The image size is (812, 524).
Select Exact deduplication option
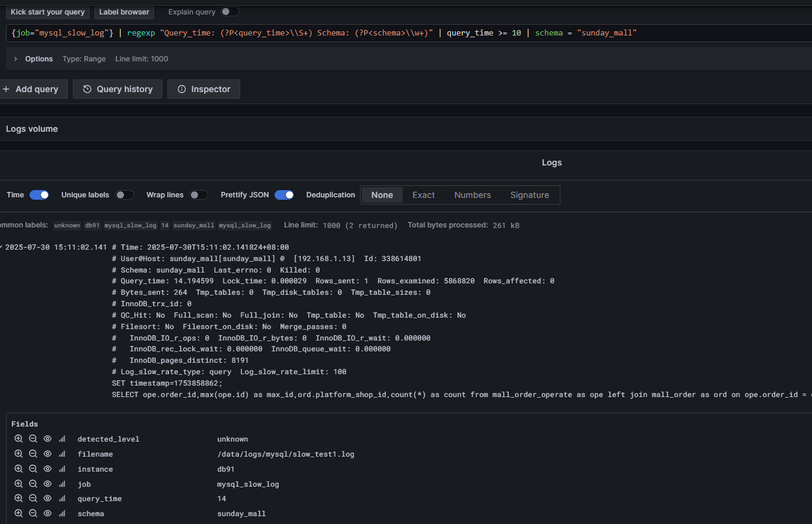point(424,195)
